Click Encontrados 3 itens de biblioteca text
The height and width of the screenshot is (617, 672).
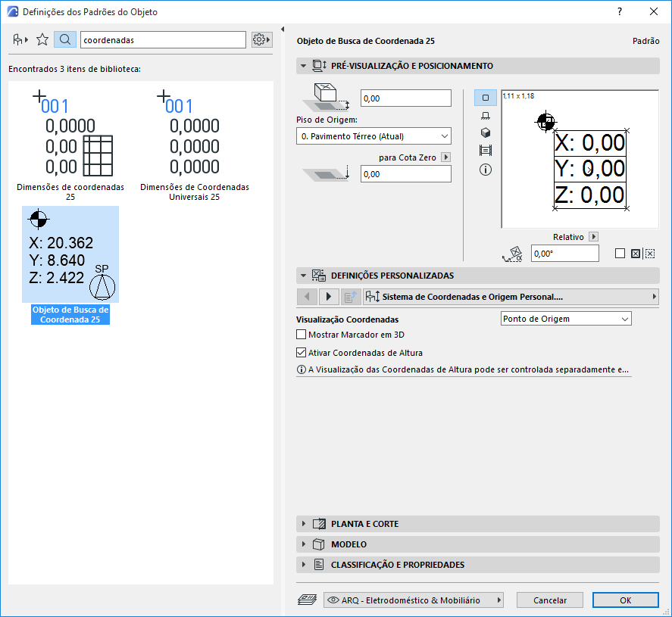(74, 69)
